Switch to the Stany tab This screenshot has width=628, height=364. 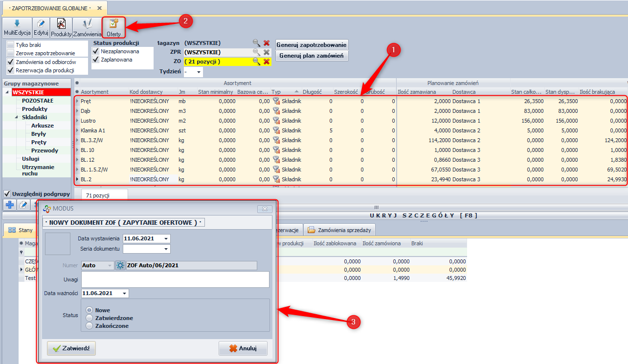tap(21, 230)
